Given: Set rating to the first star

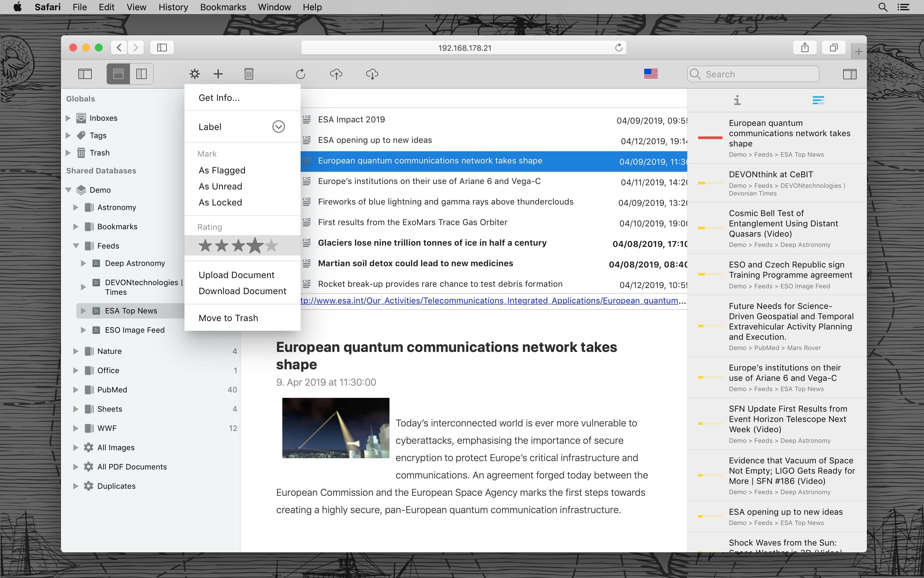Looking at the screenshot, I should [205, 245].
